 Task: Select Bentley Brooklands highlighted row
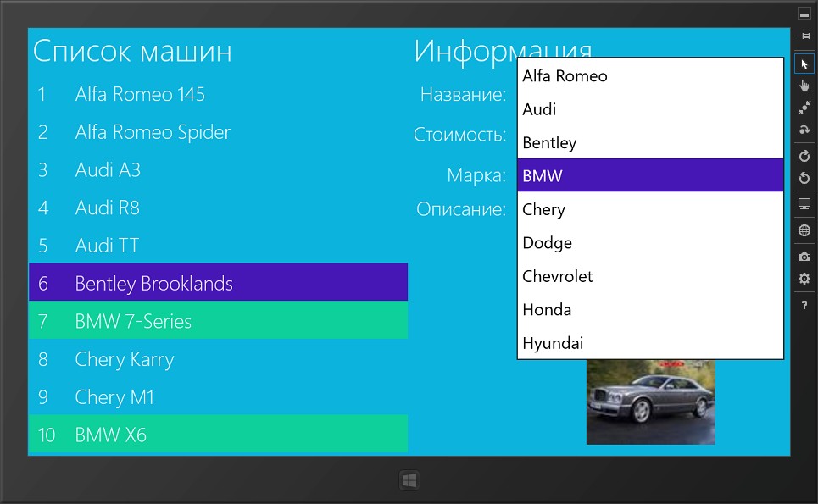tap(218, 283)
